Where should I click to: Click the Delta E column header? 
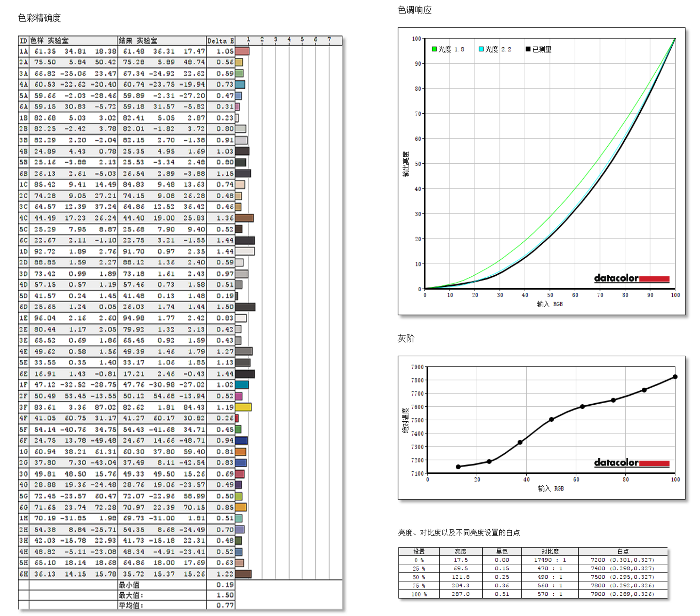point(220,40)
